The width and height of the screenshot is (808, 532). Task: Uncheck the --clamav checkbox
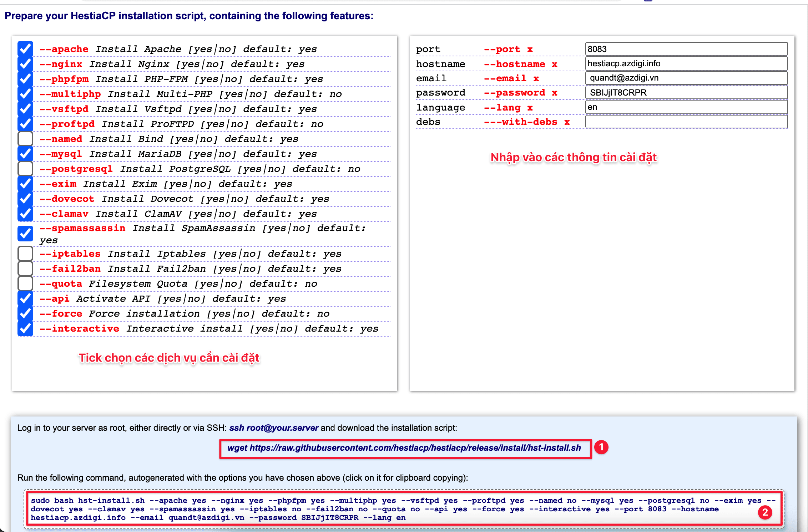[x=25, y=214]
